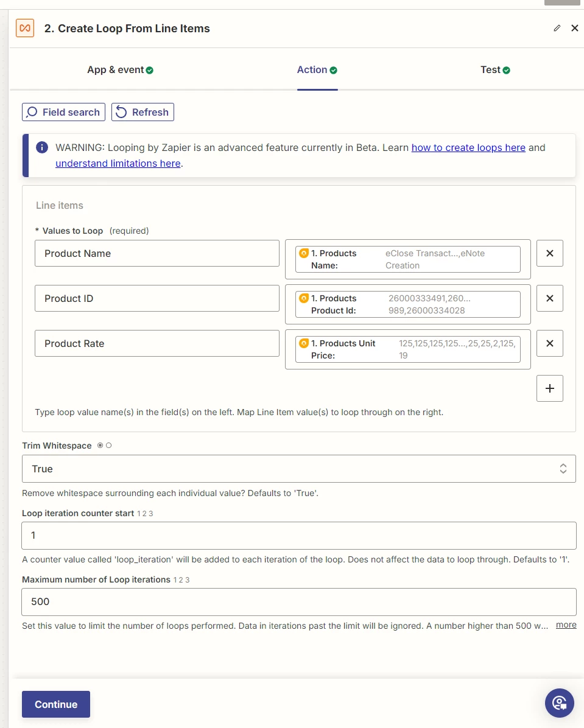
Task: Open the help chat bubble icon
Action: click(560, 703)
